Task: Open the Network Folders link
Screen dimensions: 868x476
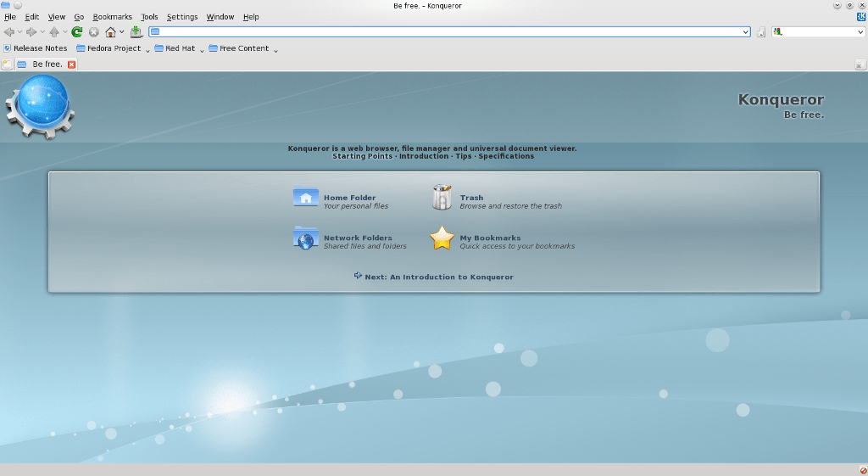Action: pos(358,238)
